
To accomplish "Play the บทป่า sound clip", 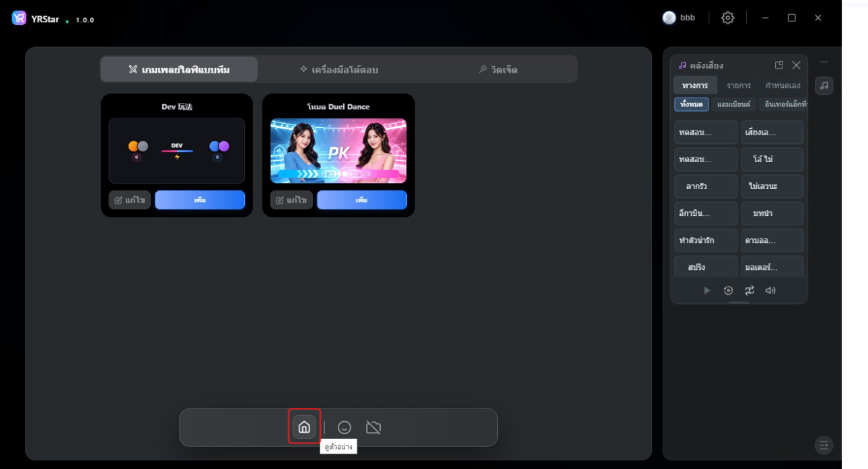I will pos(772,213).
